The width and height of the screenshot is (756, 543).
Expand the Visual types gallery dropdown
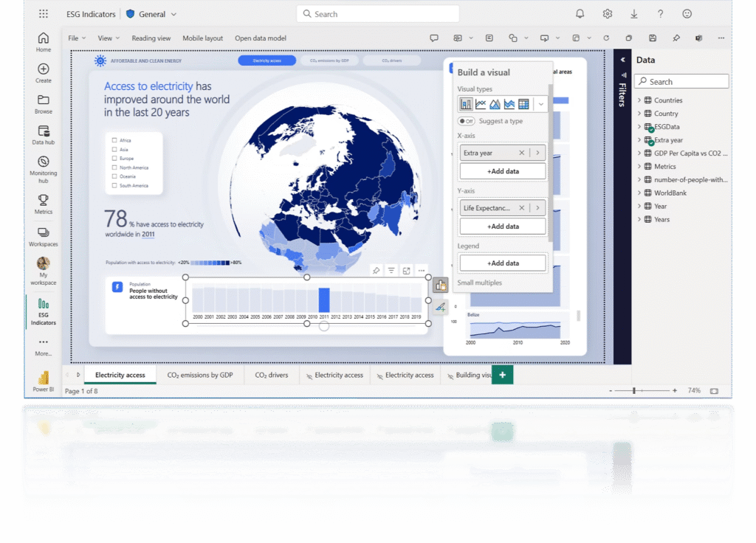[x=541, y=104]
